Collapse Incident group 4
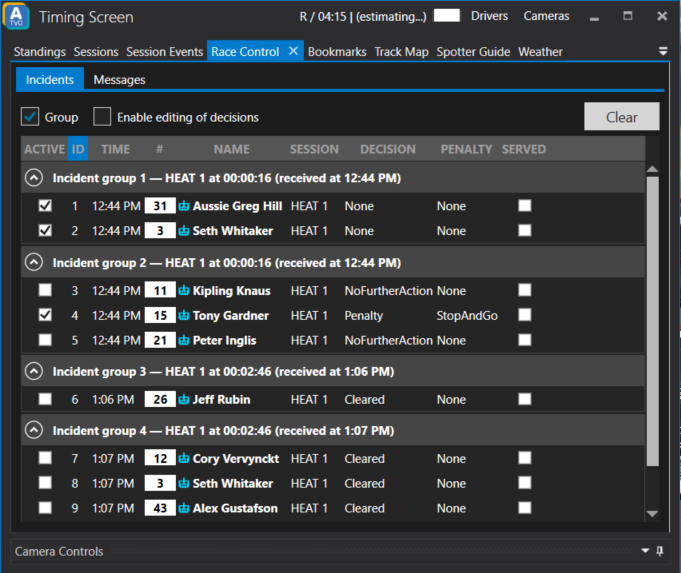Viewport: 681px width, 573px height. click(x=34, y=430)
